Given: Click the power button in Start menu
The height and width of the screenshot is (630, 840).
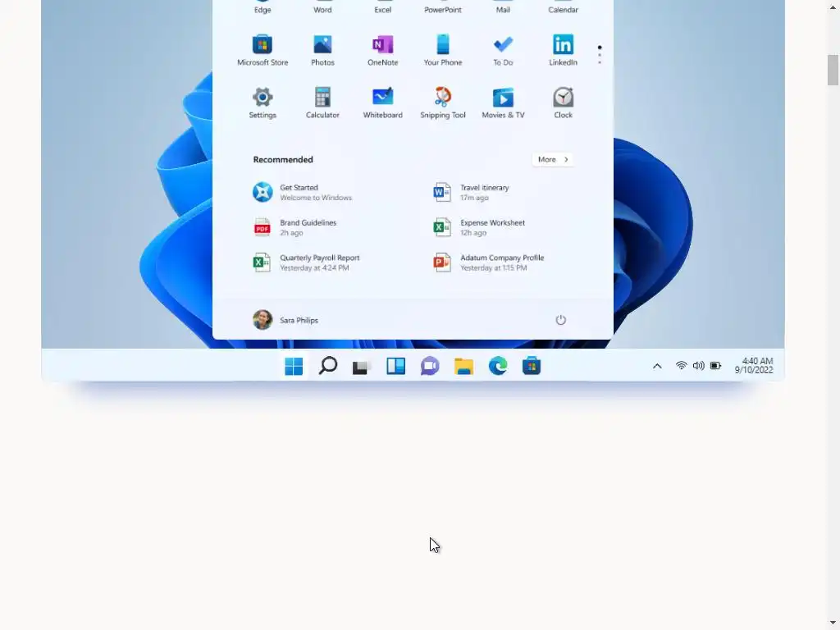Looking at the screenshot, I should click(x=561, y=320).
